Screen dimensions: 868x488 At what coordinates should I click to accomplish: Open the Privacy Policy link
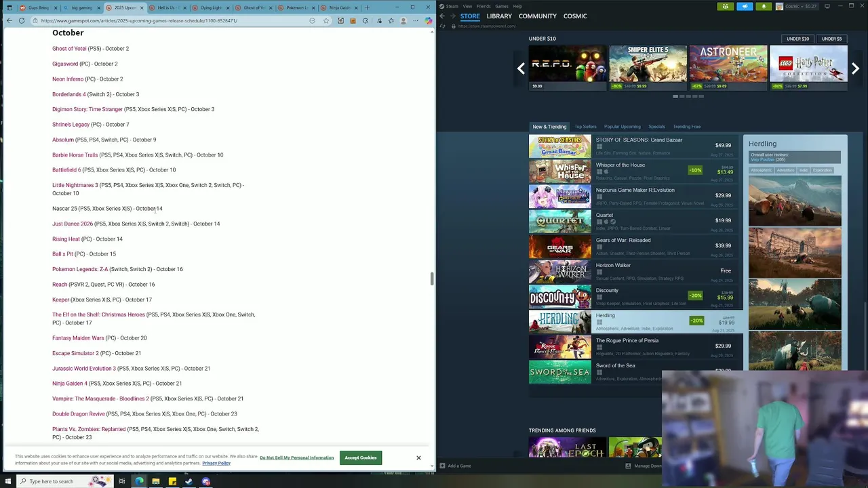pyautogui.click(x=216, y=463)
